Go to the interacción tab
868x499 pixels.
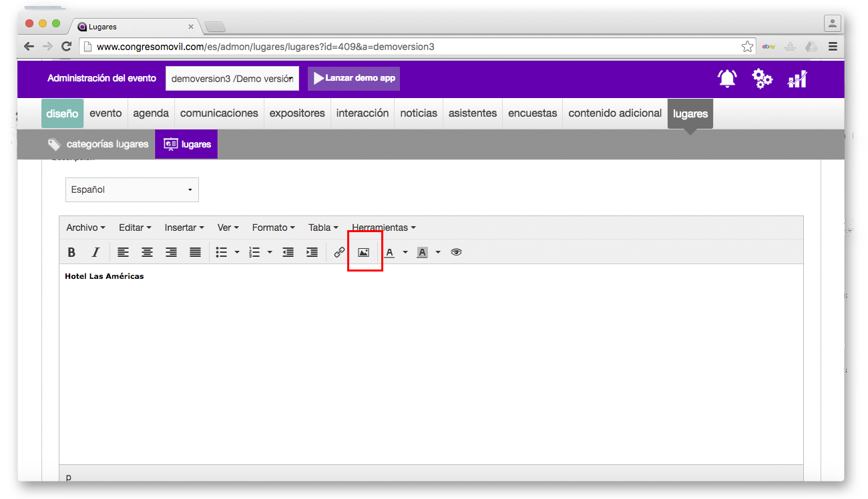click(x=363, y=113)
